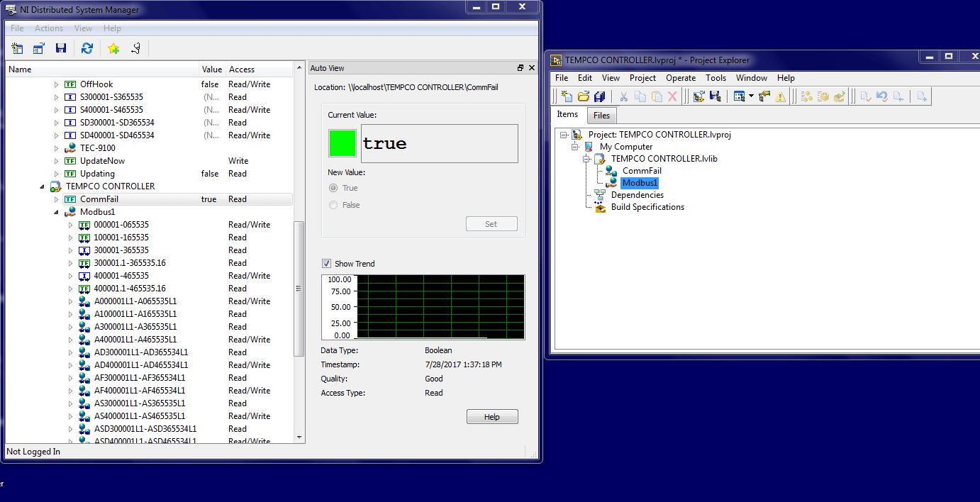Image resolution: width=980 pixels, height=502 pixels.
Task: Click the Build Specifications icon in Project Explorer
Action: [x=600, y=207]
